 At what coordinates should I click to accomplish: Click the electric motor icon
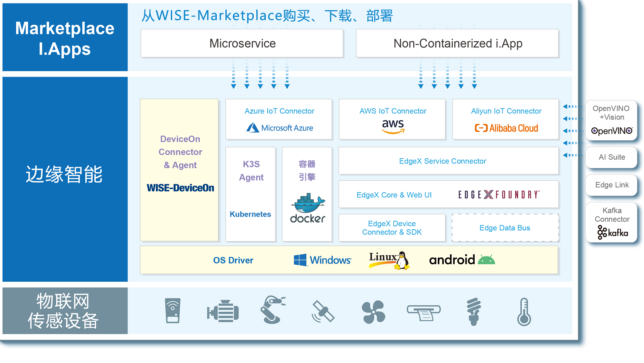(x=223, y=311)
